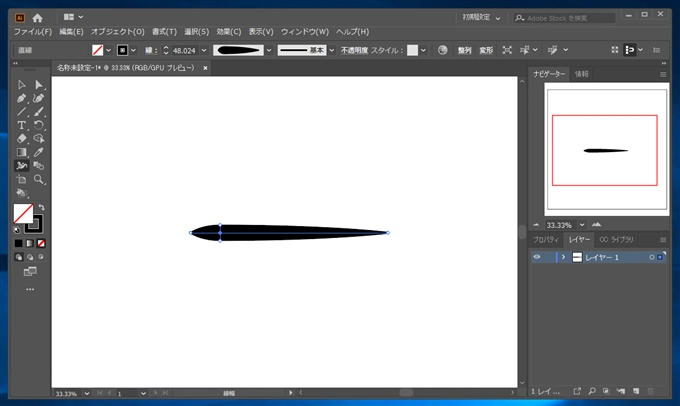Open stroke color dropdown in control bar
Screen dimensions: 680x406
[134, 50]
